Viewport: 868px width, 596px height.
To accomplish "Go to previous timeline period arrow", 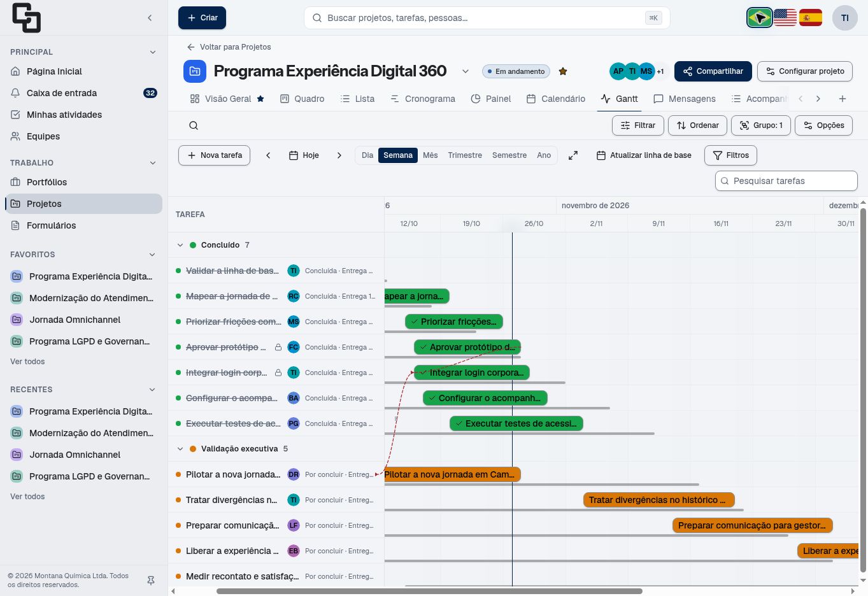I will [268, 155].
